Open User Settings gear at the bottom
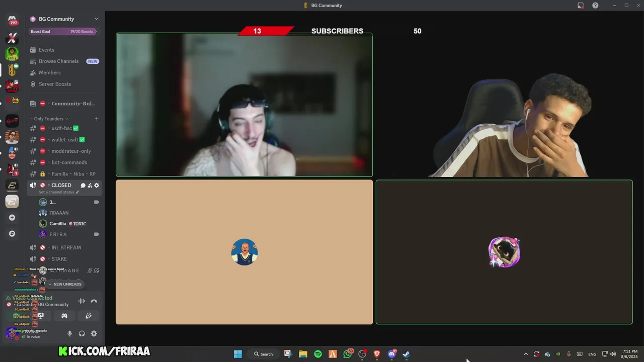 point(94,333)
